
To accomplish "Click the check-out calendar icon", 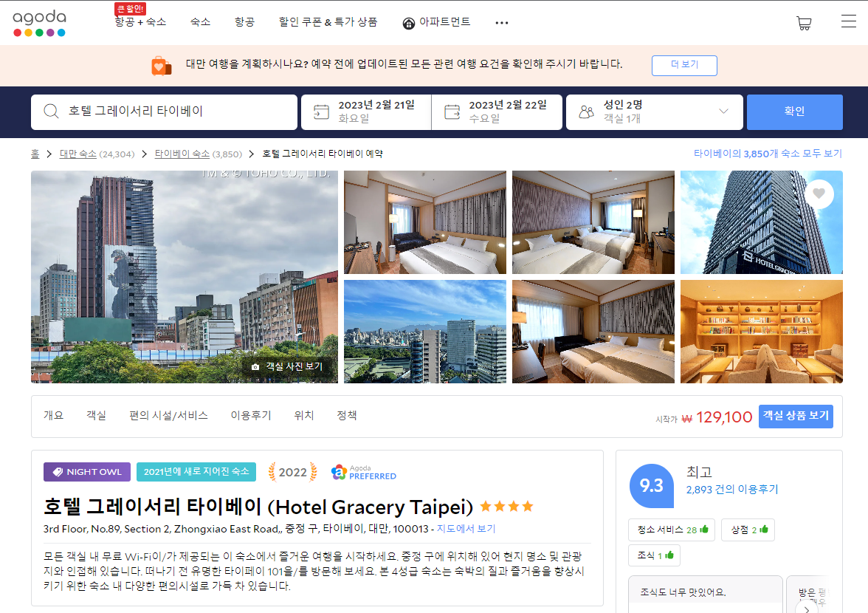I will click(x=452, y=112).
